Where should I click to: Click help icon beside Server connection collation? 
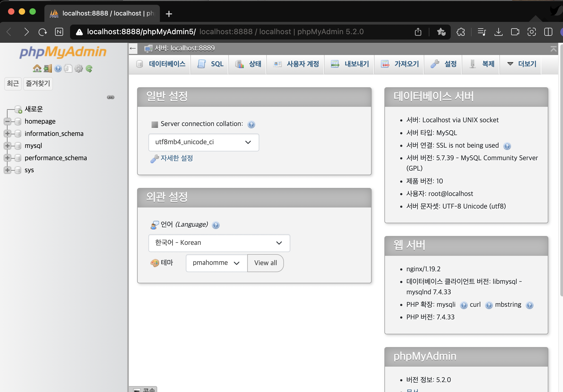pyautogui.click(x=251, y=124)
